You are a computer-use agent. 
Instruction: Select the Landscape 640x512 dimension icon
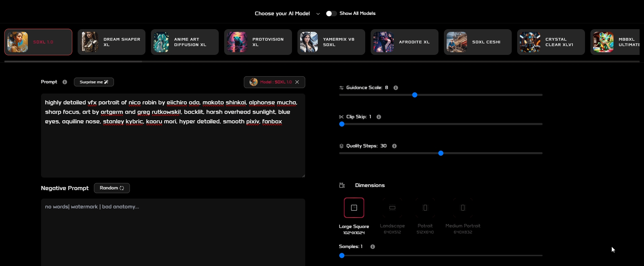392,208
